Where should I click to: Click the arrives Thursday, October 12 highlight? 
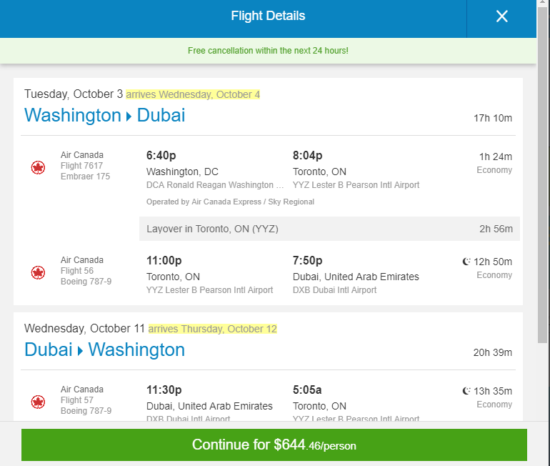[x=213, y=329]
